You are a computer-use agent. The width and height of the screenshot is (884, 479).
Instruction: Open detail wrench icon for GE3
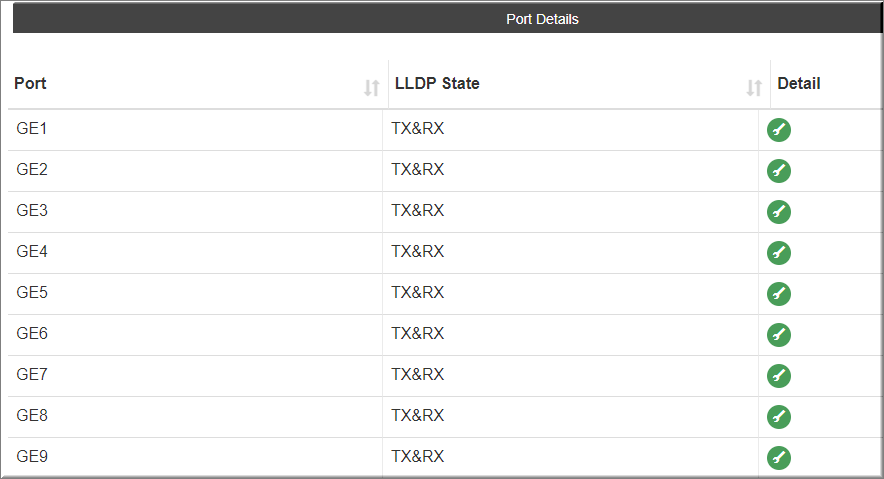pyautogui.click(x=779, y=212)
